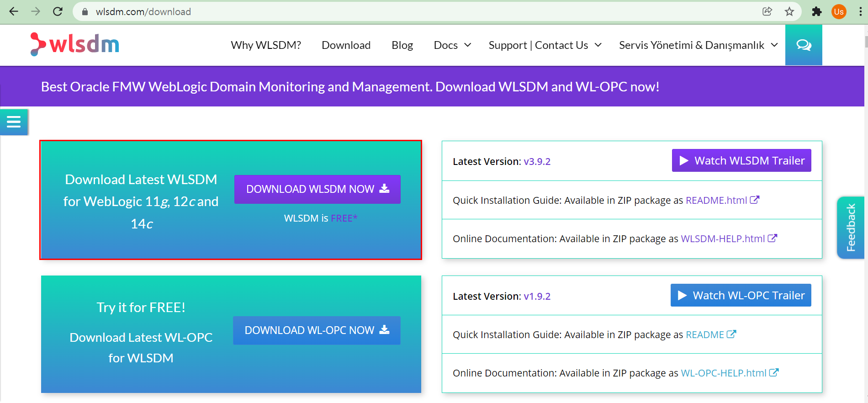The height and width of the screenshot is (403, 868).
Task: Reload the wlsdm.com page
Action: (x=58, y=11)
